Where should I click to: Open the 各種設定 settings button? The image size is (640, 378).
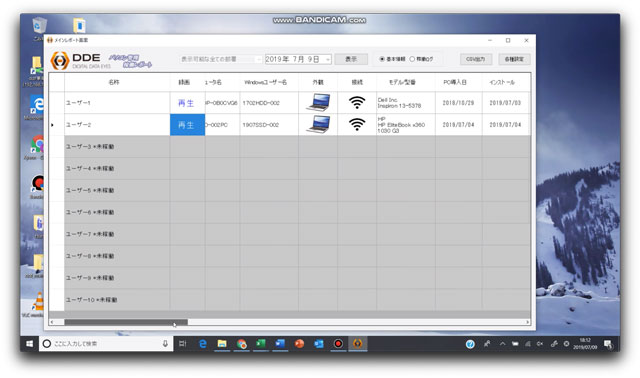[x=514, y=59]
